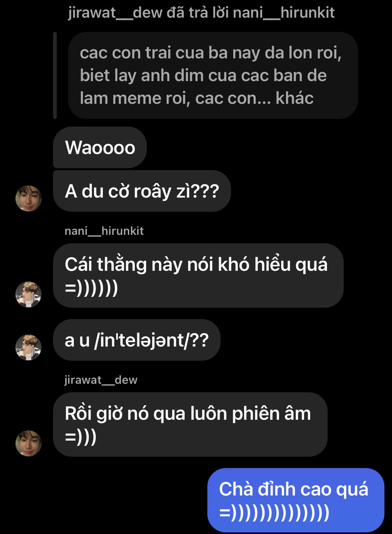Select the 'a u /in'teləjənt/??' message bubble
This screenshot has height=534, width=392.
pos(137,340)
